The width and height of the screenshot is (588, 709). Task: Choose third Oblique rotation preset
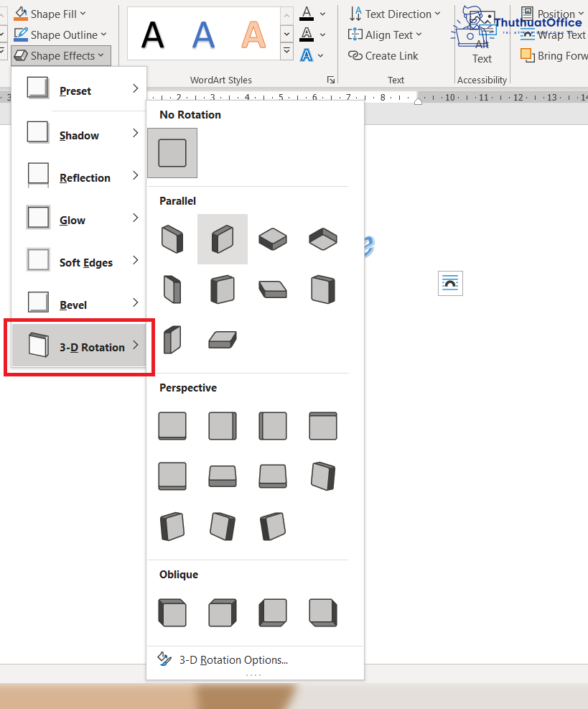(x=273, y=613)
